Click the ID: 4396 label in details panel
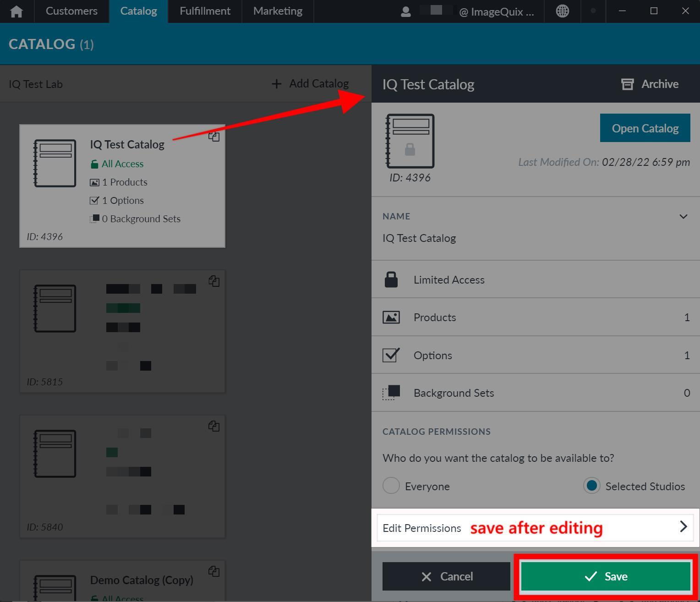The width and height of the screenshot is (700, 602). [410, 178]
